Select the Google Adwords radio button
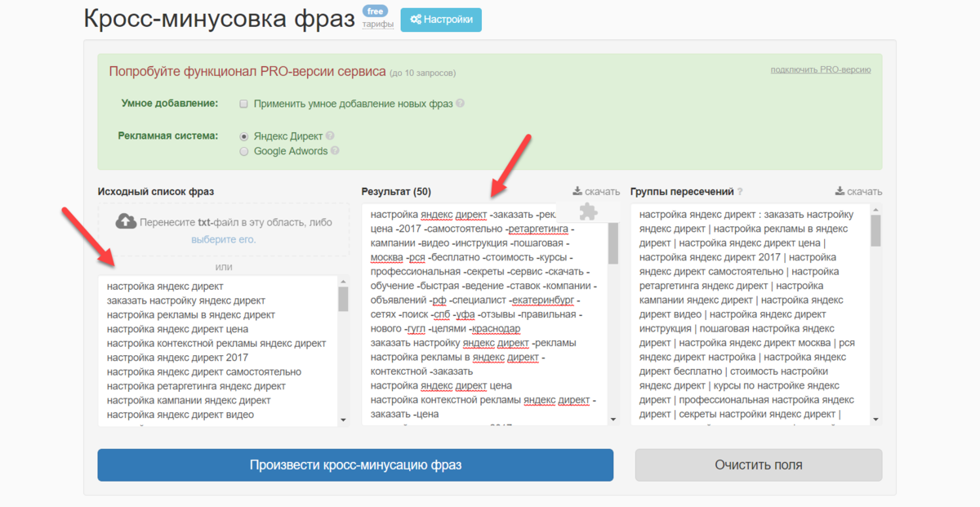This screenshot has height=507, width=980. pos(243,151)
